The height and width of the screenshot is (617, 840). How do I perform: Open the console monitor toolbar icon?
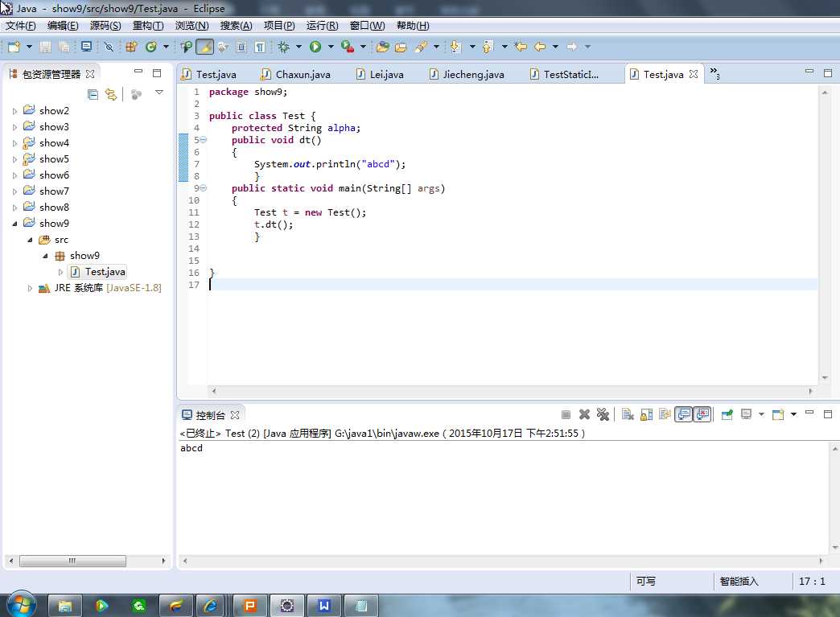pyautogui.click(x=86, y=47)
